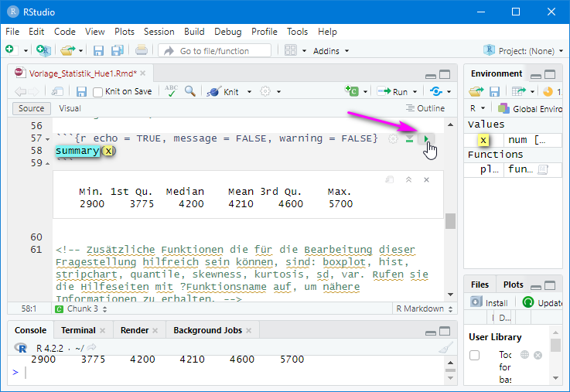Click the x variable in Environment values

pos(483,140)
